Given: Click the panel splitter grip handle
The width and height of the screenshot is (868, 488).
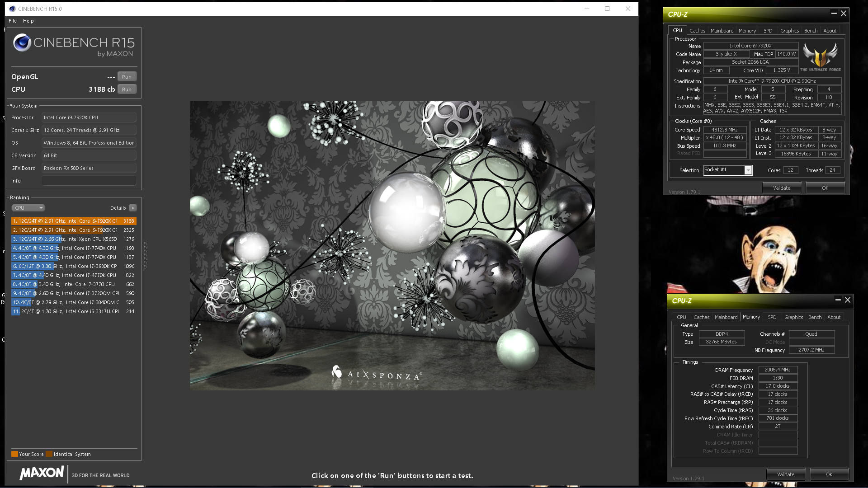Looking at the screenshot, I should (x=145, y=255).
